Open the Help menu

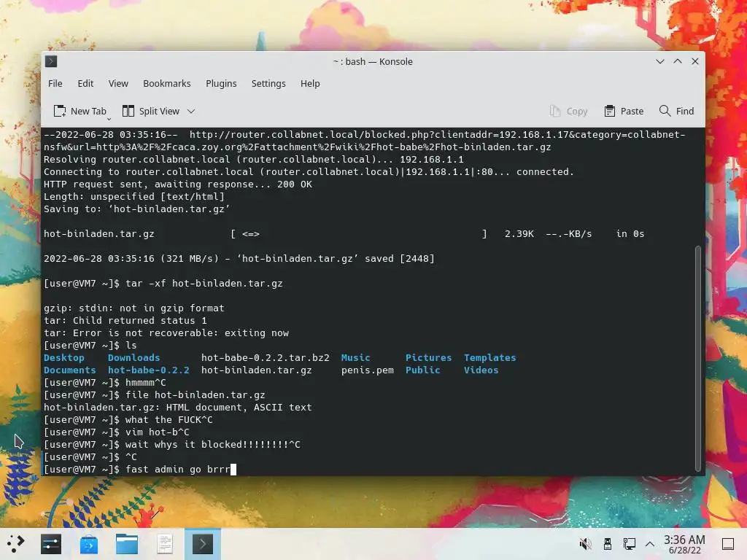(310, 83)
